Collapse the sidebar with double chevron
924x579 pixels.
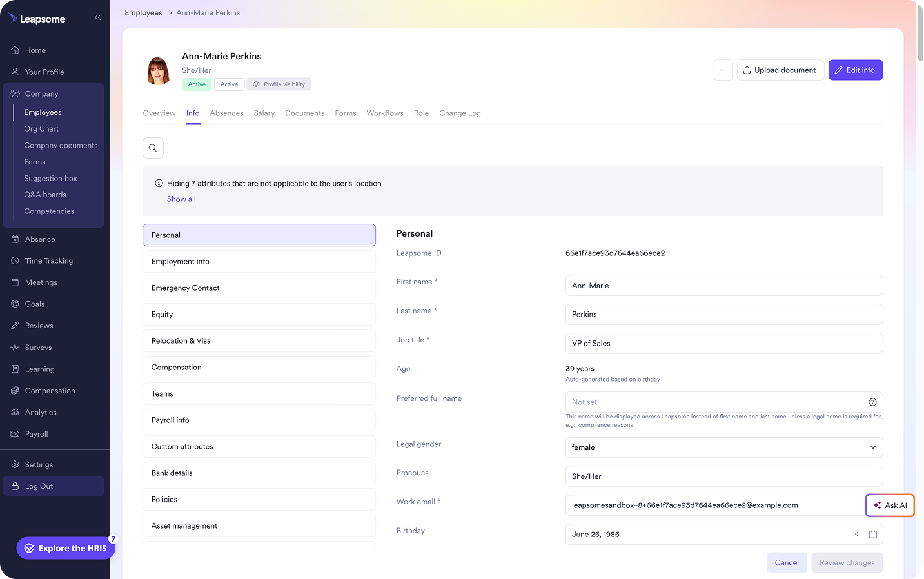coord(98,17)
